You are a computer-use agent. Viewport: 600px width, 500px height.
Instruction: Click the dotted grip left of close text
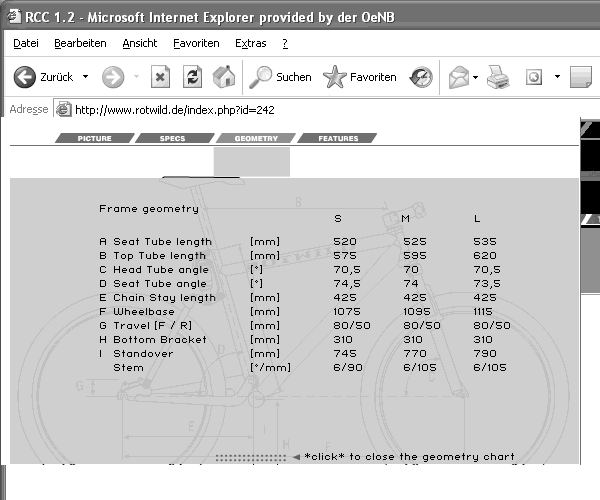pos(251,458)
